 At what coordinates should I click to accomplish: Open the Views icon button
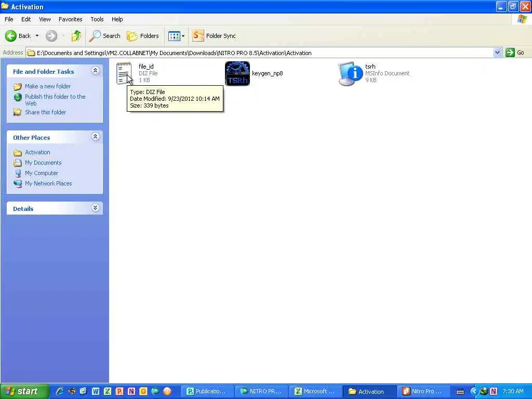(x=174, y=36)
